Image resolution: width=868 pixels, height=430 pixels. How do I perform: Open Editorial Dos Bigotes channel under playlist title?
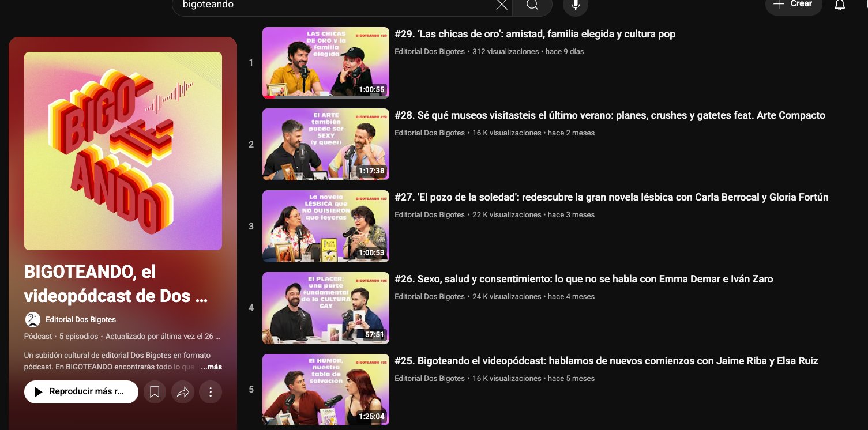(x=81, y=320)
